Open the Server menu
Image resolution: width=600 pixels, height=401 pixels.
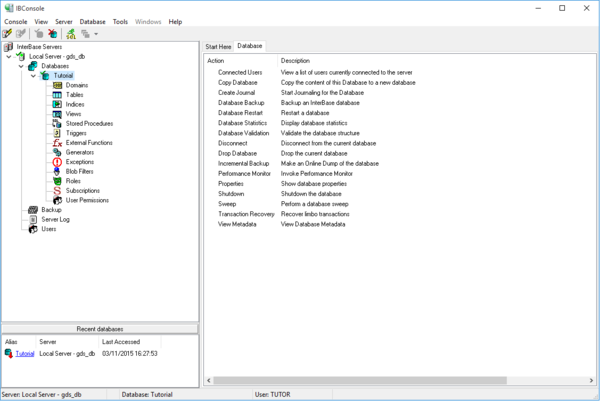[64, 22]
